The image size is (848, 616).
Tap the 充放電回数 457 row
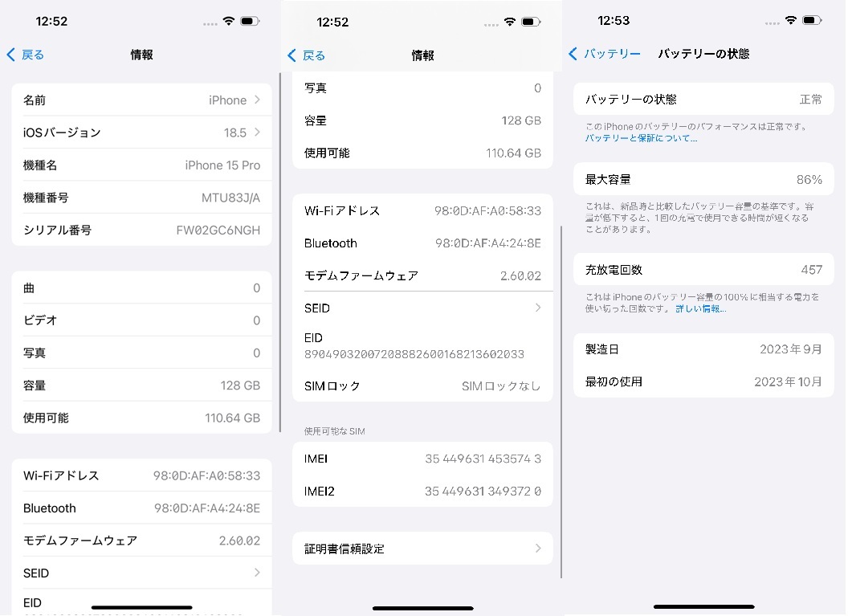pyautogui.click(x=703, y=269)
